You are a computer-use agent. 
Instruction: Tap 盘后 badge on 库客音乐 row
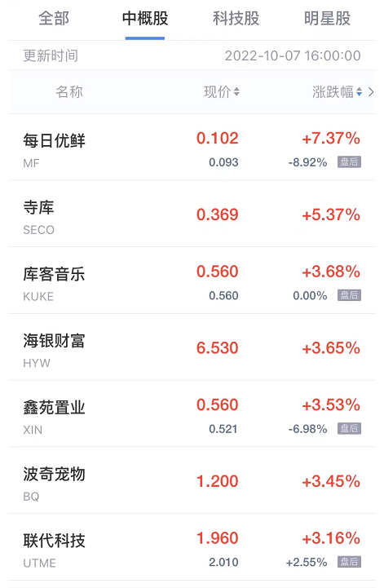[x=349, y=295]
